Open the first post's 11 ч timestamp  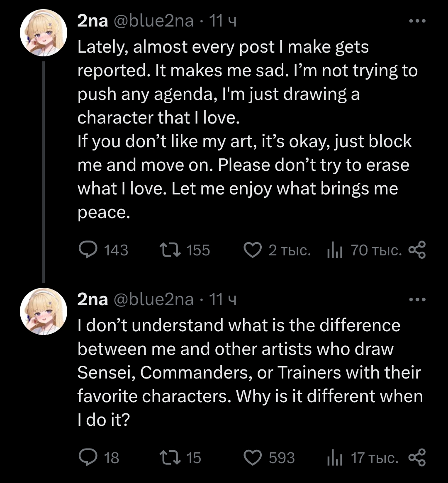click(223, 21)
